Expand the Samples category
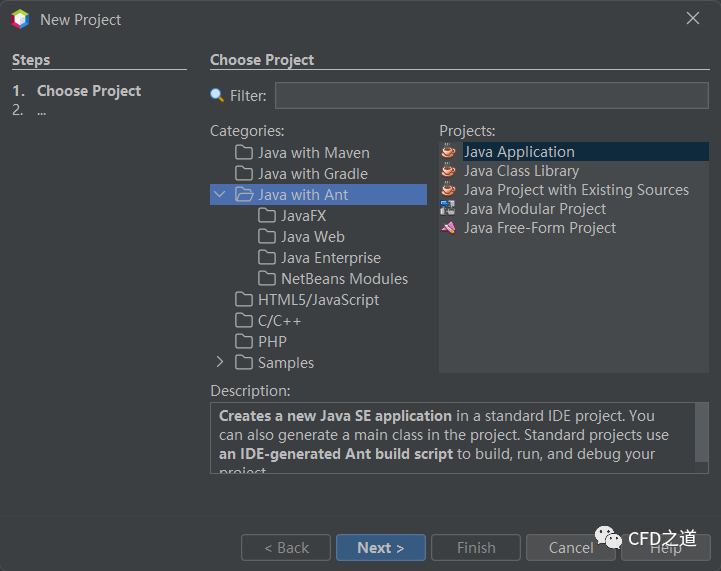 pos(220,362)
